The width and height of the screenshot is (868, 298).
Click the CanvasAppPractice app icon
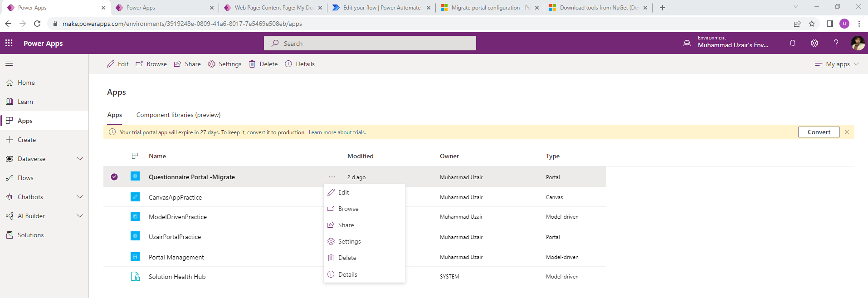(x=135, y=197)
